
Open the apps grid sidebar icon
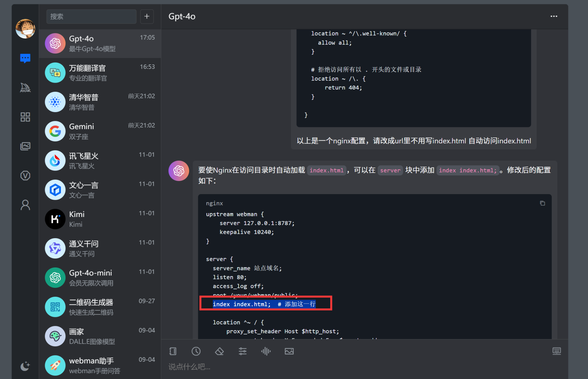coord(25,117)
